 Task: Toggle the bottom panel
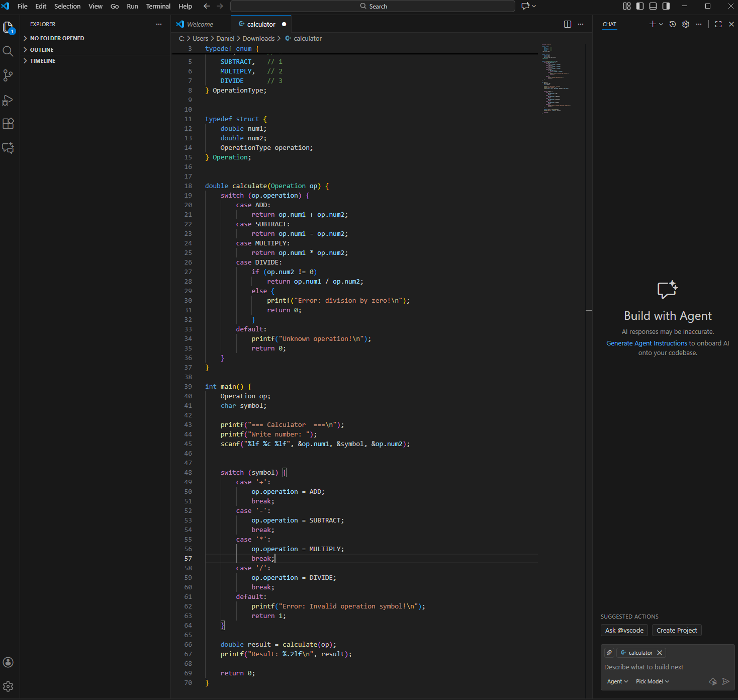pyautogui.click(x=653, y=6)
